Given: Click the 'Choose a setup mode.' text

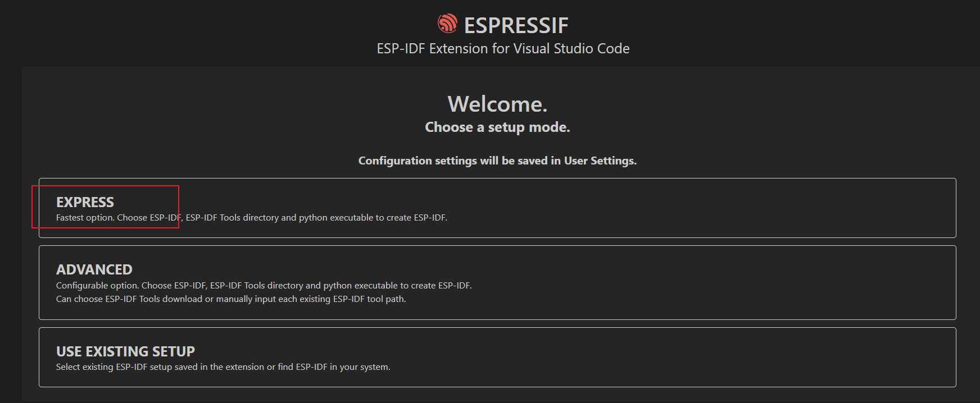Looking at the screenshot, I should point(497,127).
